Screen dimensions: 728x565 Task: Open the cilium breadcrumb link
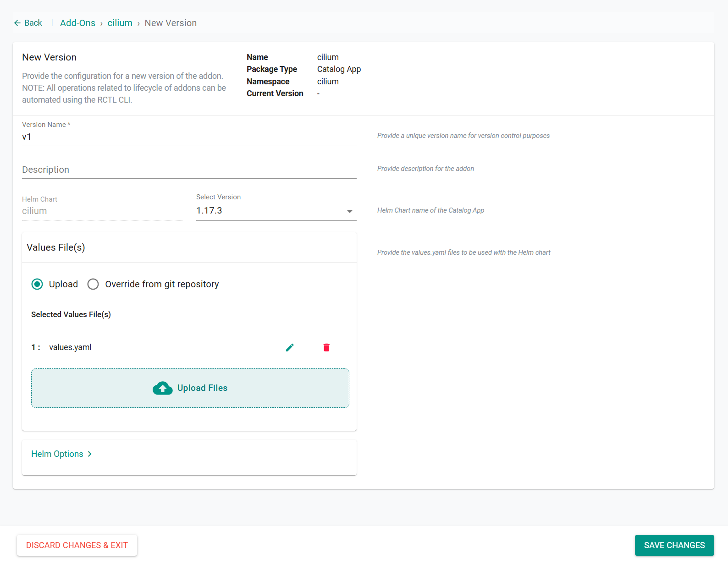click(x=120, y=23)
